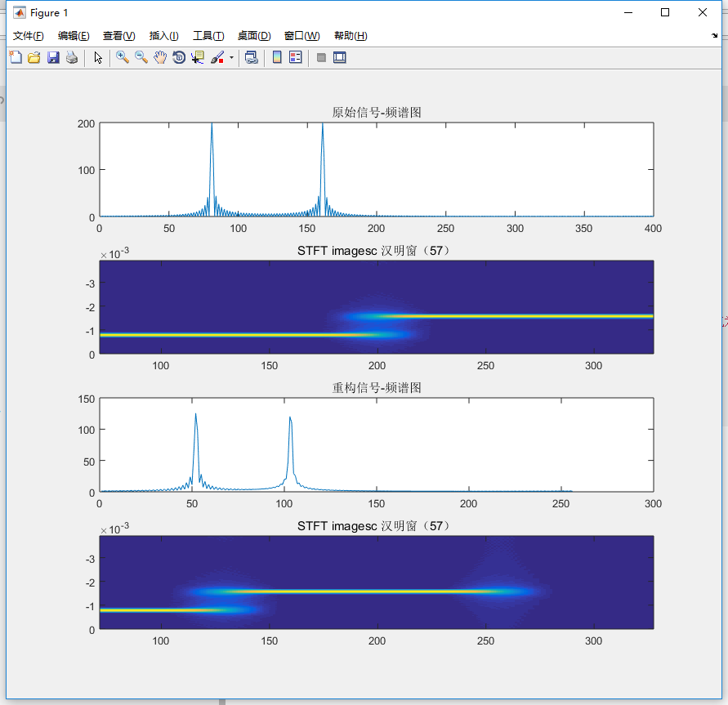
Task: Toggle Rotate 3D mode
Action: point(179,57)
